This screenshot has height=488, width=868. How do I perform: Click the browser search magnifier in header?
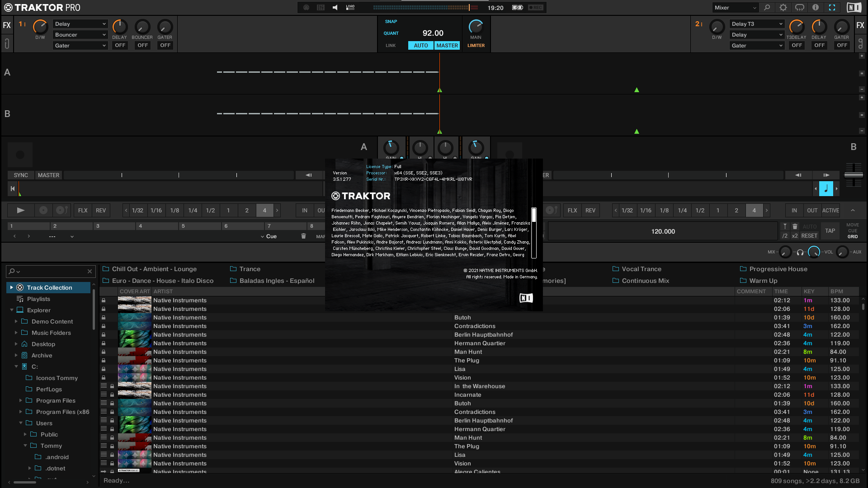(x=767, y=8)
